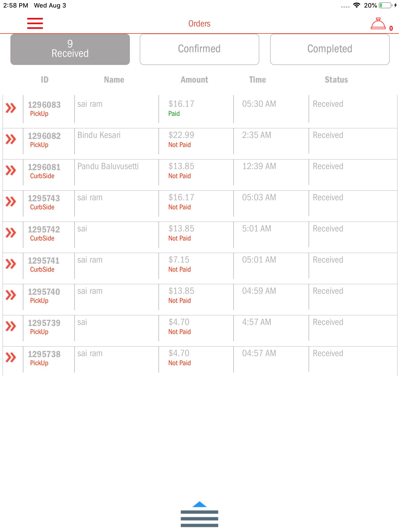Tap the chevron icon for order 1296081
The image size is (399, 532).
click(11, 170)
